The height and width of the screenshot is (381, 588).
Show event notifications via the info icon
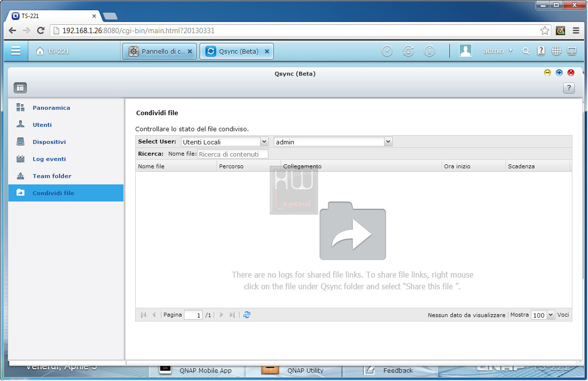[x=429, y=51]
